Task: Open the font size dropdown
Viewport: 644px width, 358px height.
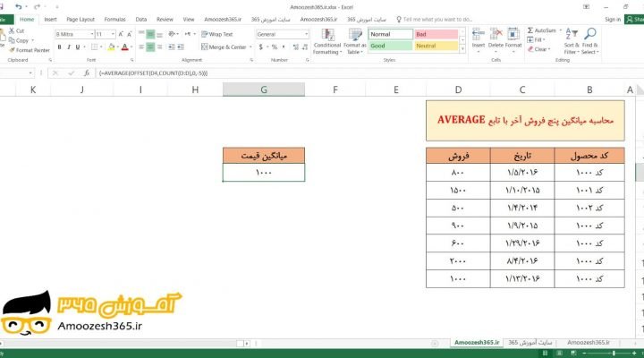Action: click(x=113, y=34)
